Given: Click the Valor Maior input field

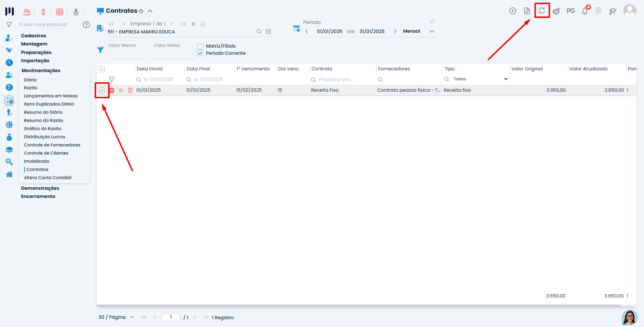Looking at the screenshot, I should point(174,51).
